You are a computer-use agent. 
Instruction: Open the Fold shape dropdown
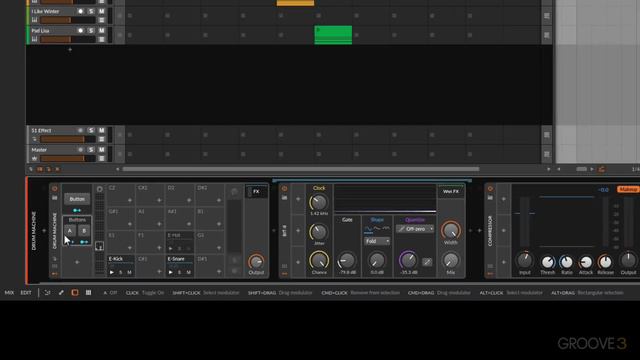[x=377, y=241]
